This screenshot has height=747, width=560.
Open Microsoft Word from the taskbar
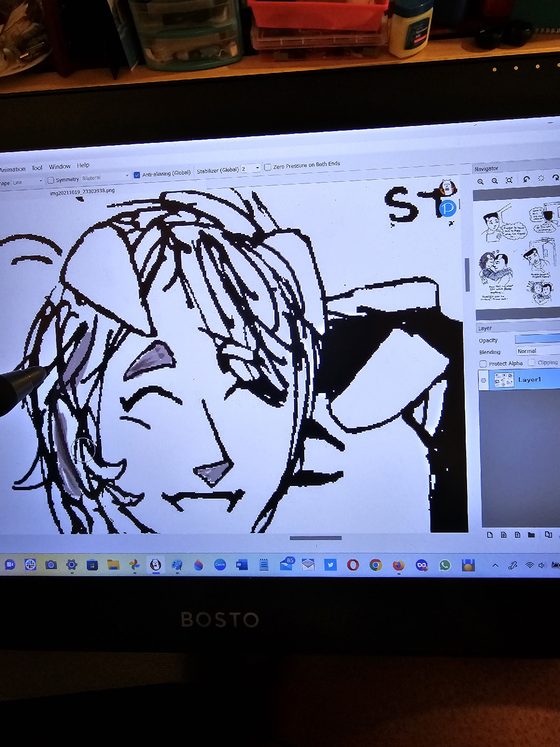coord(241,565)
